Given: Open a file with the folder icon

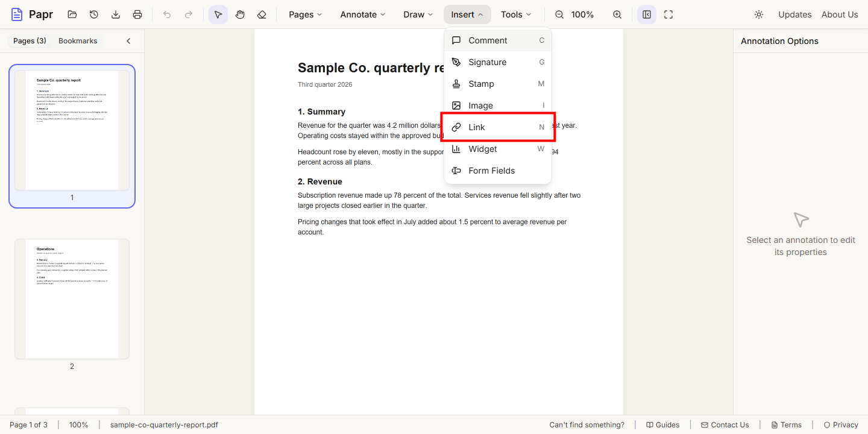Looking at the screenshot, I should 72,14.
